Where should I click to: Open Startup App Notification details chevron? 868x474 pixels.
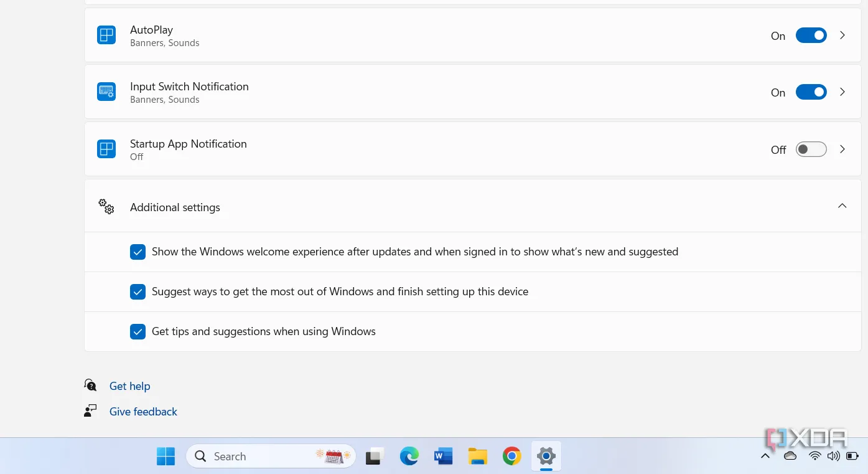click(842, 149)
